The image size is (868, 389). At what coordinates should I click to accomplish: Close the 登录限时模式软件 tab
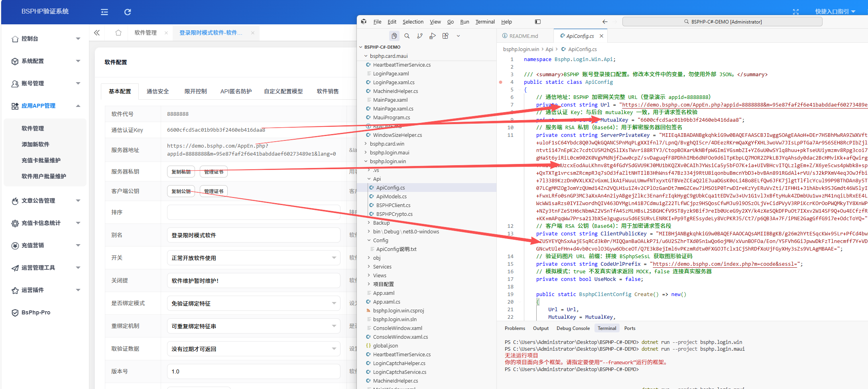(253, 33)
